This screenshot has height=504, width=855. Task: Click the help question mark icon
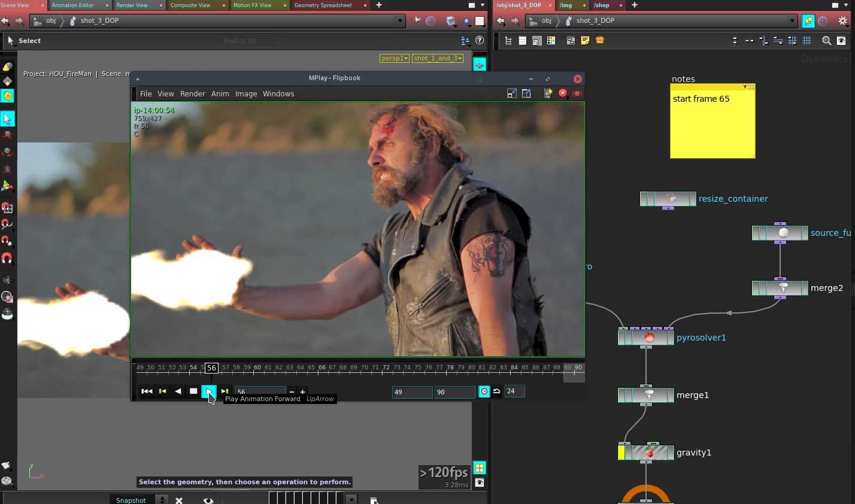tap(479, 41)
